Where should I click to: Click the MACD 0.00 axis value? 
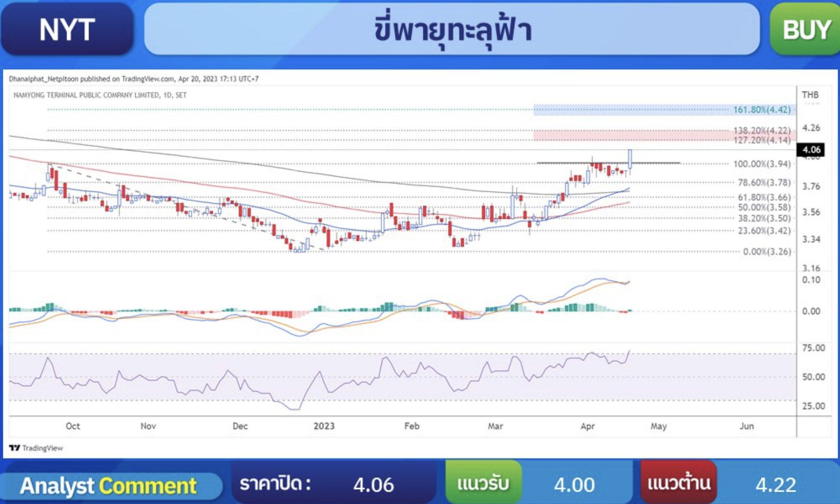pyautogui.click(x=811, y=311)
